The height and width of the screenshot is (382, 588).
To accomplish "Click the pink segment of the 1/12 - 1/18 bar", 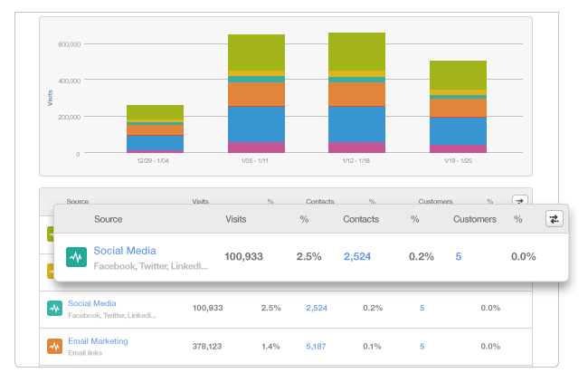I will [x=357, y=148].
